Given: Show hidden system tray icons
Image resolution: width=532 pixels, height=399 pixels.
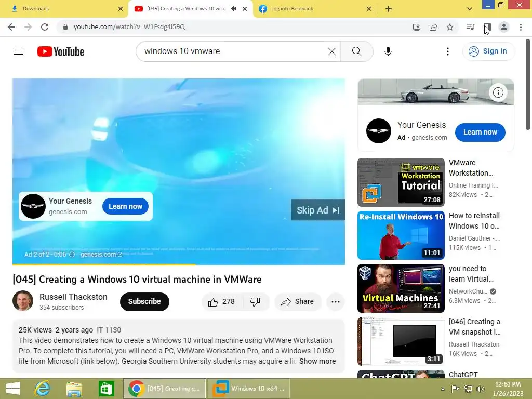Looking at the screenshot, I should (443, 389).
